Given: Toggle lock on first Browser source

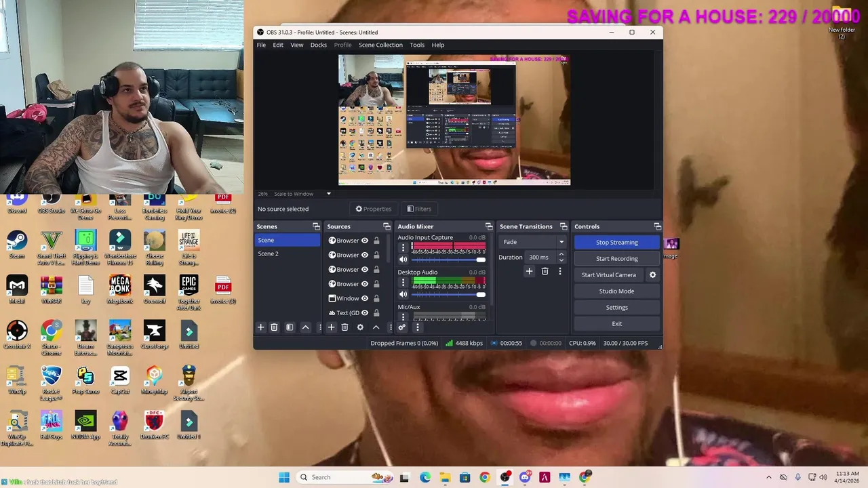Looking at the screenshot, I should tap(376, 241).
